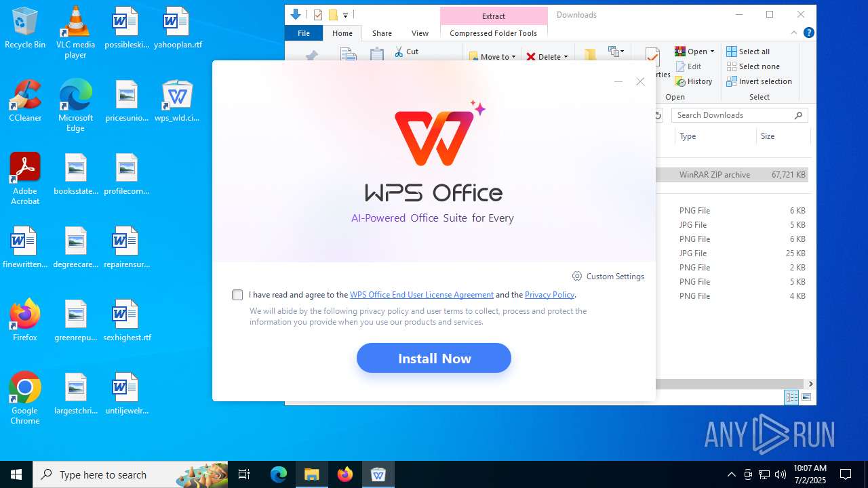Viewport: 868px width, 488px height.
Task: Open Task View on taskbar
Action: (244, 474)
